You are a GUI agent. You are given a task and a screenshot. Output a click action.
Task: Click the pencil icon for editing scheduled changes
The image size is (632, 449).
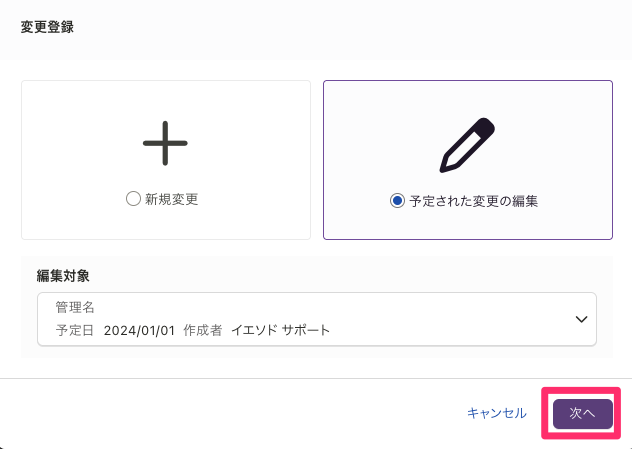468,145
